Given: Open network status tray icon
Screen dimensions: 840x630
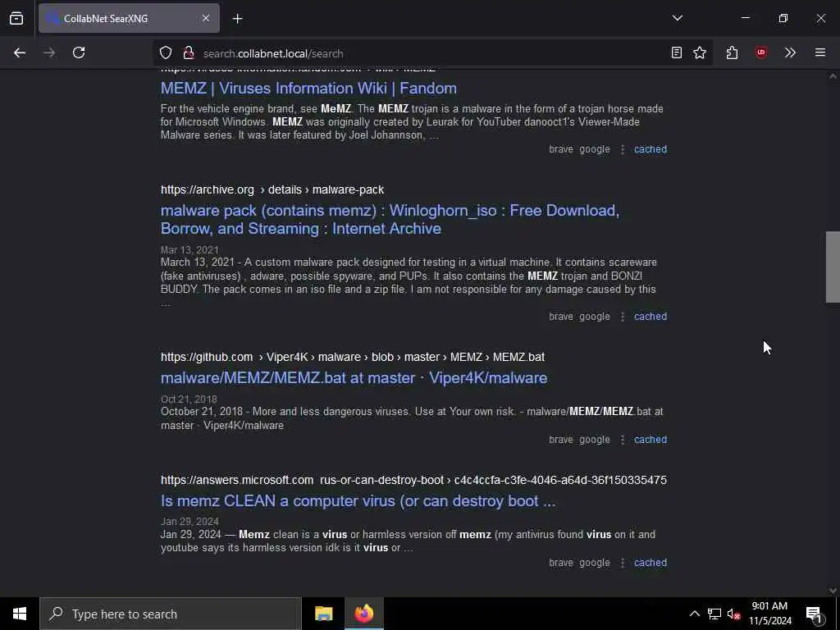Looking at the screenshot, I should [714, 614].
